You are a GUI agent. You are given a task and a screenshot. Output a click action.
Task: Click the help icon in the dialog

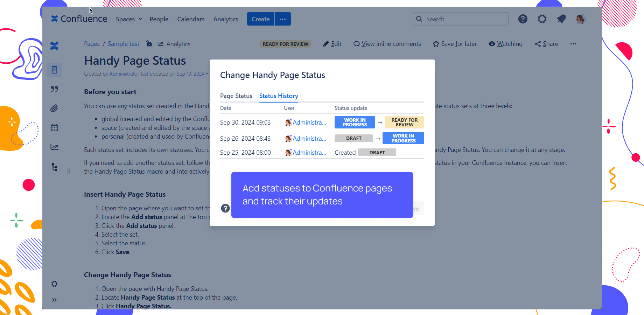coord(225,208)
